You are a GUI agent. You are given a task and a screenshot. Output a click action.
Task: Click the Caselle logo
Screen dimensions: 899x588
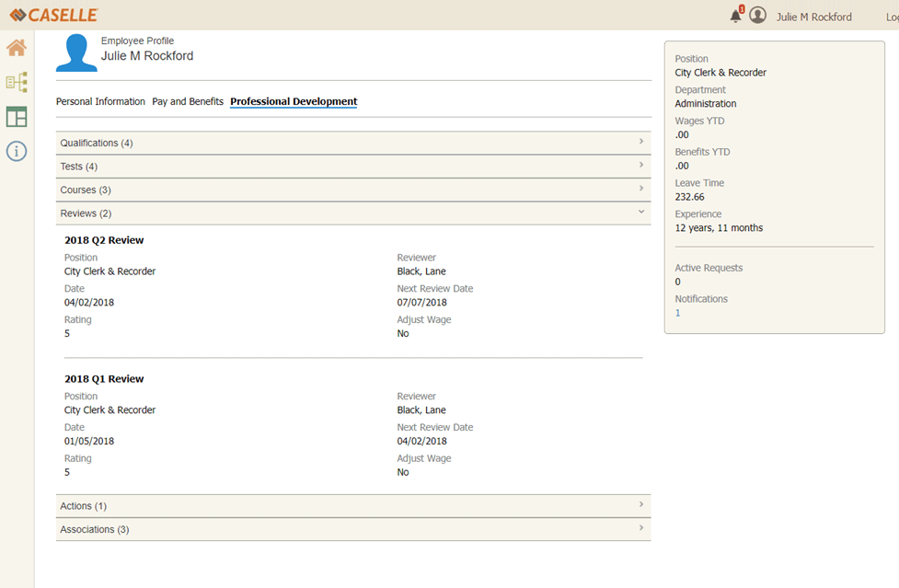pos(53,15)
